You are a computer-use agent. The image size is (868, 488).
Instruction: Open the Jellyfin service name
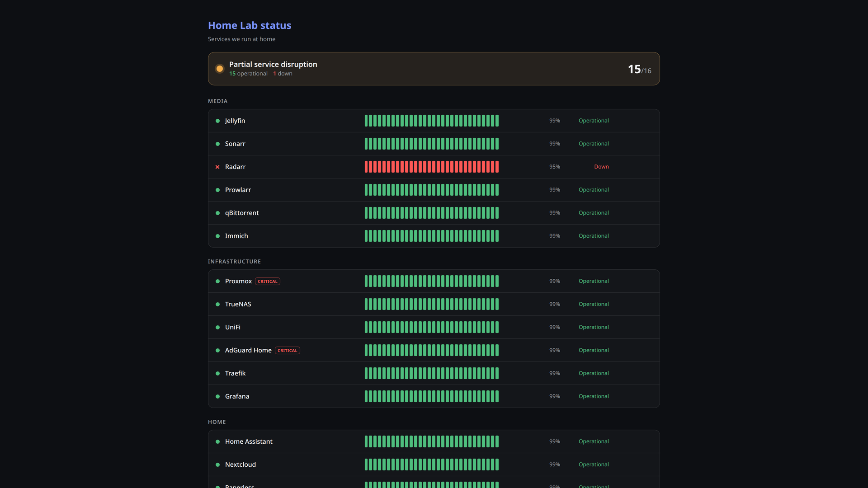pyautogui.click(x=235, y=121)
